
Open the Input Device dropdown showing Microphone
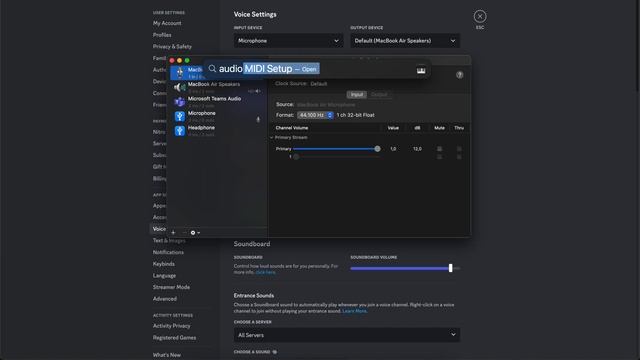click(x=288, y=41)
